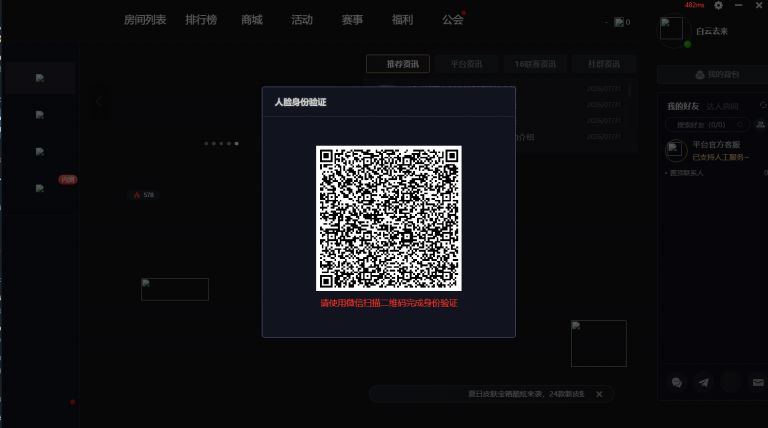Viewport: 768px width, 428px height.
Task: Click the paper plane icon in the bottom bar
Action: click(703, 382)
